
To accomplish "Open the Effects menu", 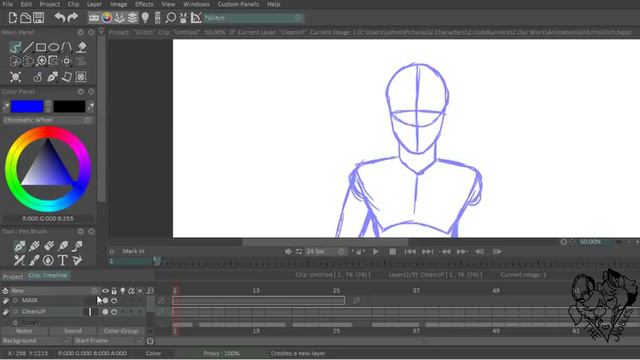I will pos(144,4).
